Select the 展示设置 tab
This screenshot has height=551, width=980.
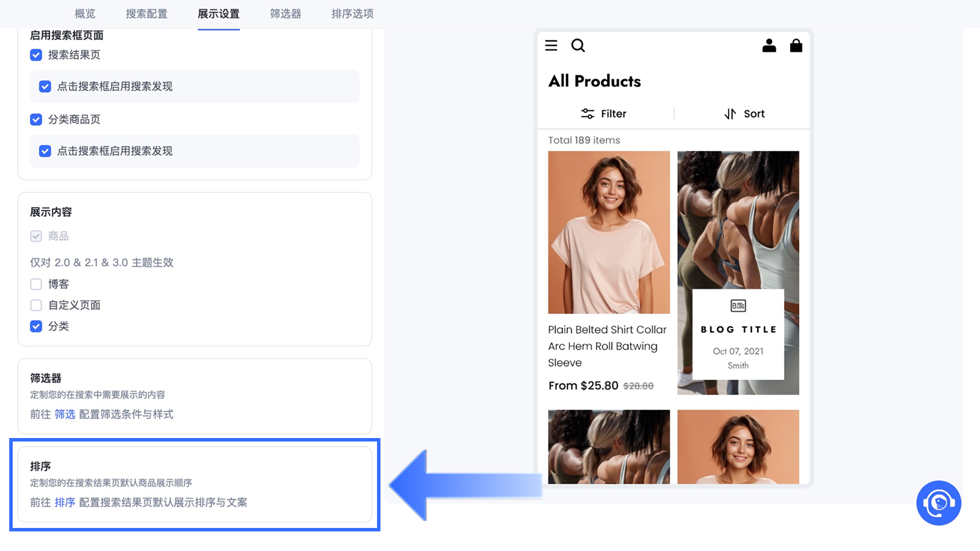click(x=218, y=14)
